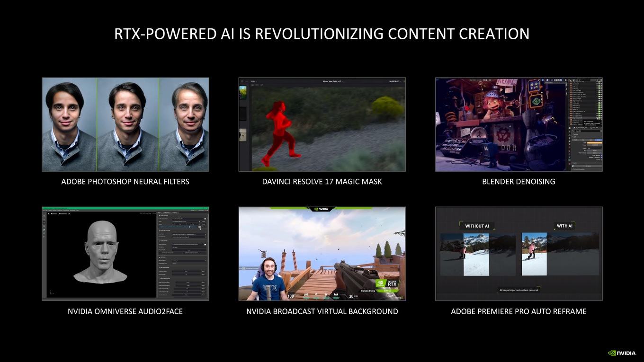The image size is (644, 362).
Task: Click the NVIDIA logo in the slide corner
Action: pyautogui.click(x=622, y=353)
